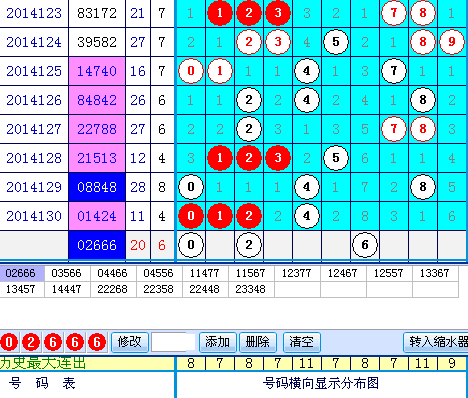Click the red 2 digit ball
The image size is (468, 398).
(x=31, y=342)
